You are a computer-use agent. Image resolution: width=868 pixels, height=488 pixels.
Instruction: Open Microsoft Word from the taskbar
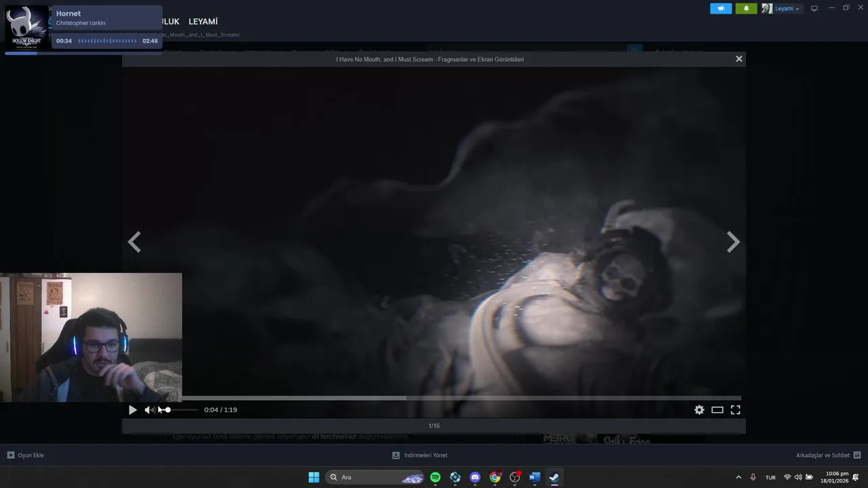[x=534, y=477]
